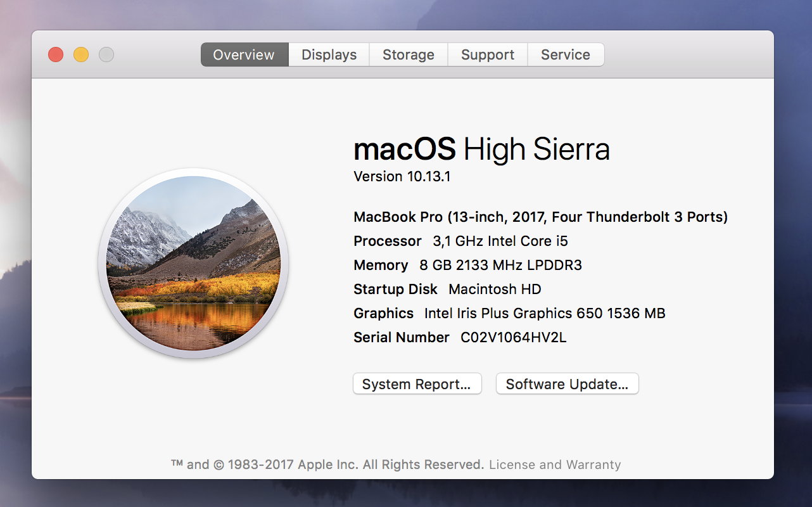Close the About This Mac window
The height and width of the screenshot is (507, 812).
click(x=56, y=55)
